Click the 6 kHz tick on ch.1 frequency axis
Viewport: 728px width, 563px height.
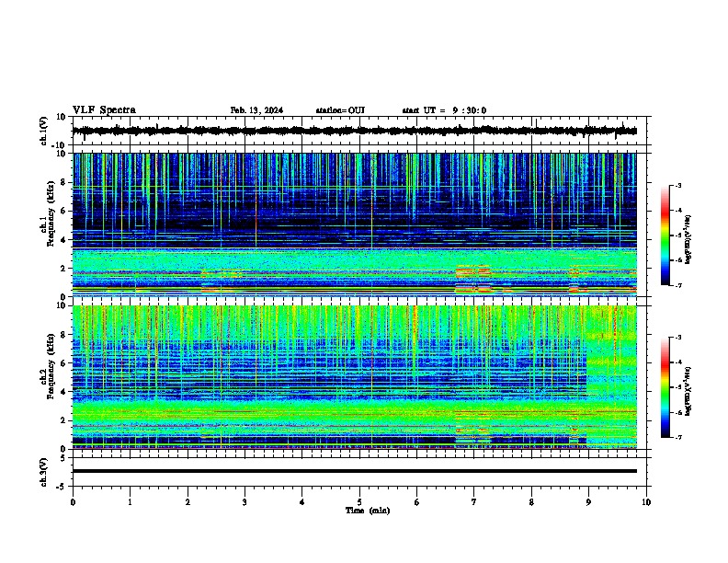click(64, 211)
